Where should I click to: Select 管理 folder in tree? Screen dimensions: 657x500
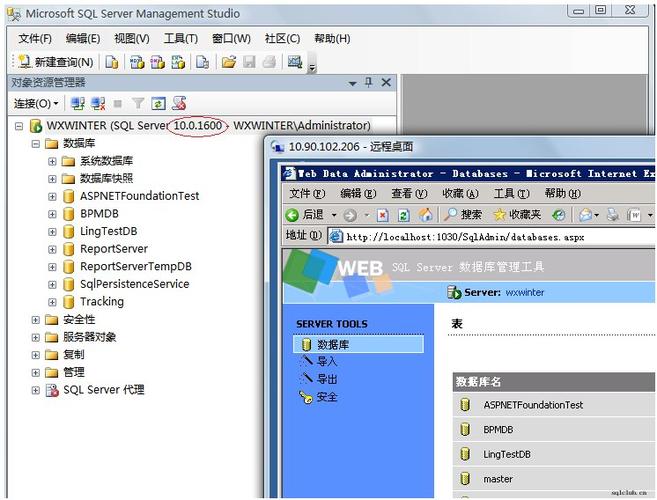[74, 372]
